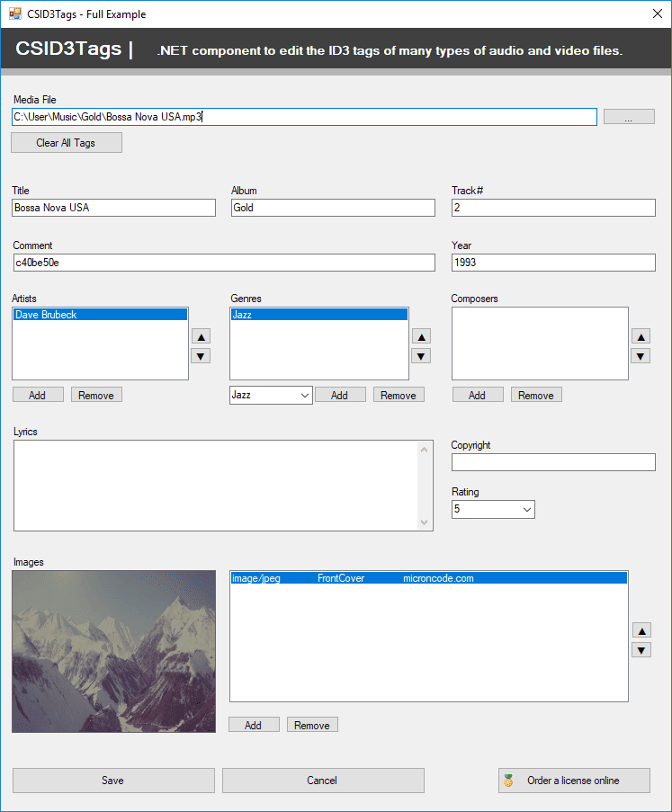Image resolution: width=672 pixels, height=812 pixels.
Task: Browse for media file with ... button
Action: pos(628,117)
